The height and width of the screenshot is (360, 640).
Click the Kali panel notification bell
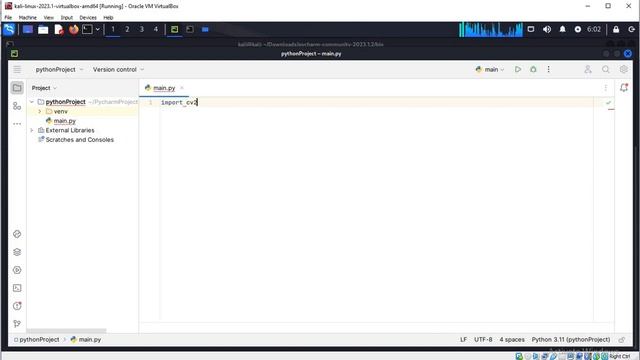click(562, 29)
